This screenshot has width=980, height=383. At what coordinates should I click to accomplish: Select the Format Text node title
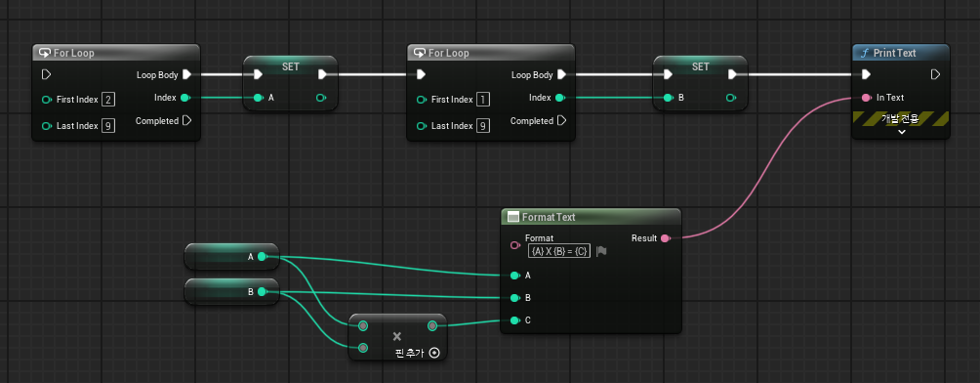click(549, 217)
